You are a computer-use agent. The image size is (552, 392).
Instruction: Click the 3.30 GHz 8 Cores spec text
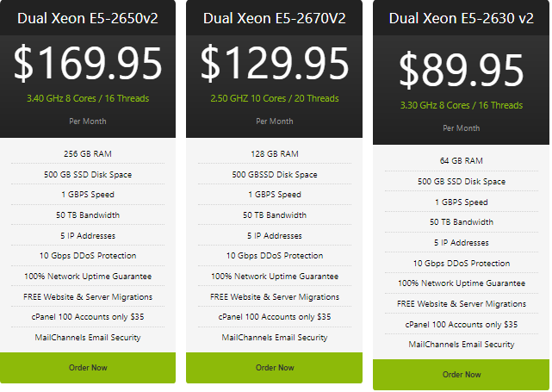(x=462, y=105)
